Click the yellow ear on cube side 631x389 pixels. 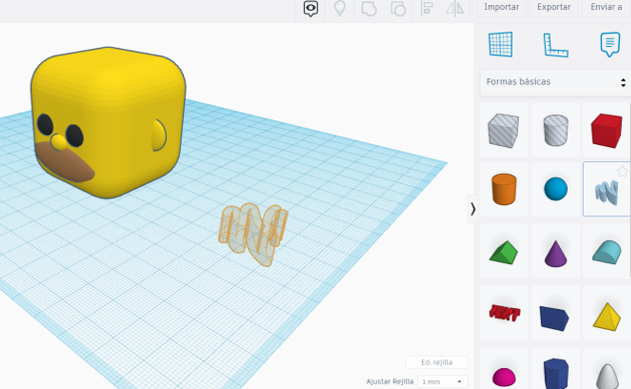(x=159, y=135)
